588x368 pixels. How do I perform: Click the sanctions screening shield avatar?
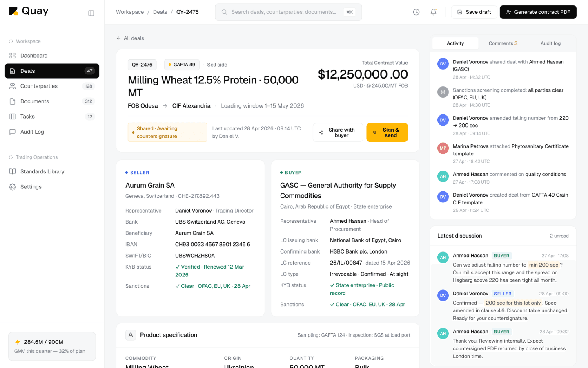(443, 92)
